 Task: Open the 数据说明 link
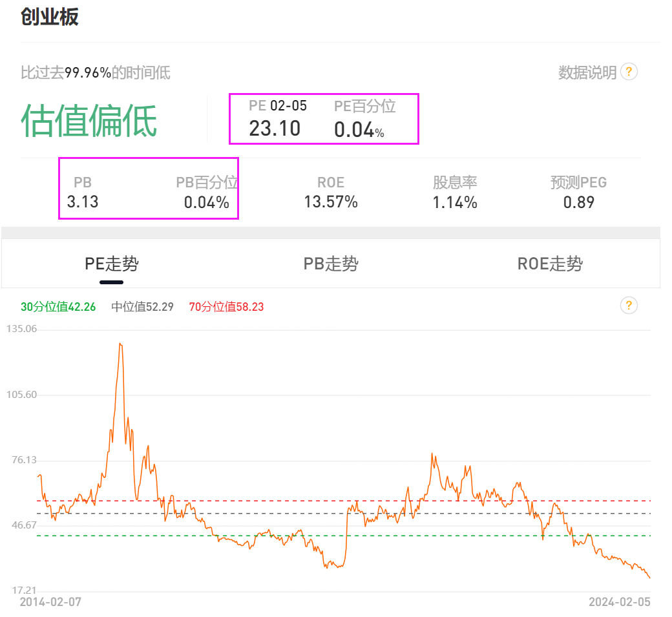click(587, 72)
